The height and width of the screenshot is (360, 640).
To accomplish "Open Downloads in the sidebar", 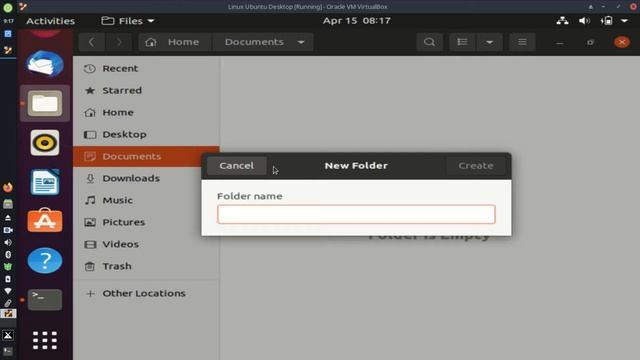I will click(146, 178).
